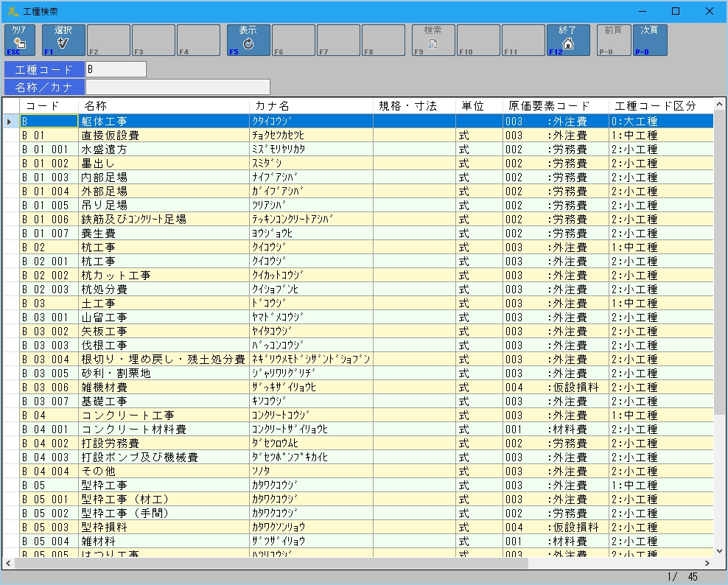Click the コード column header

(x=49, y=106)
